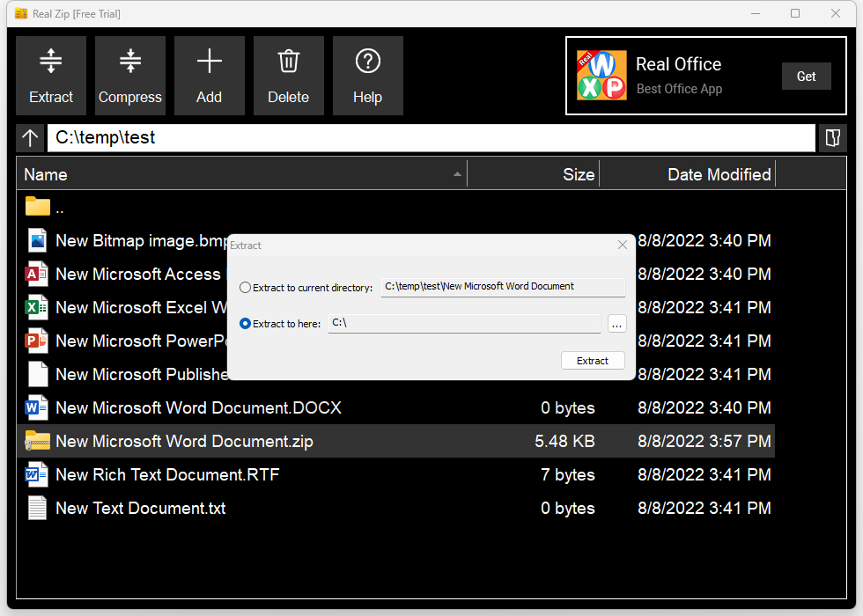Viewport: 863px width, 616px height.
Task: Click the zip archive folder icon
Action: (x=37, y=441)
